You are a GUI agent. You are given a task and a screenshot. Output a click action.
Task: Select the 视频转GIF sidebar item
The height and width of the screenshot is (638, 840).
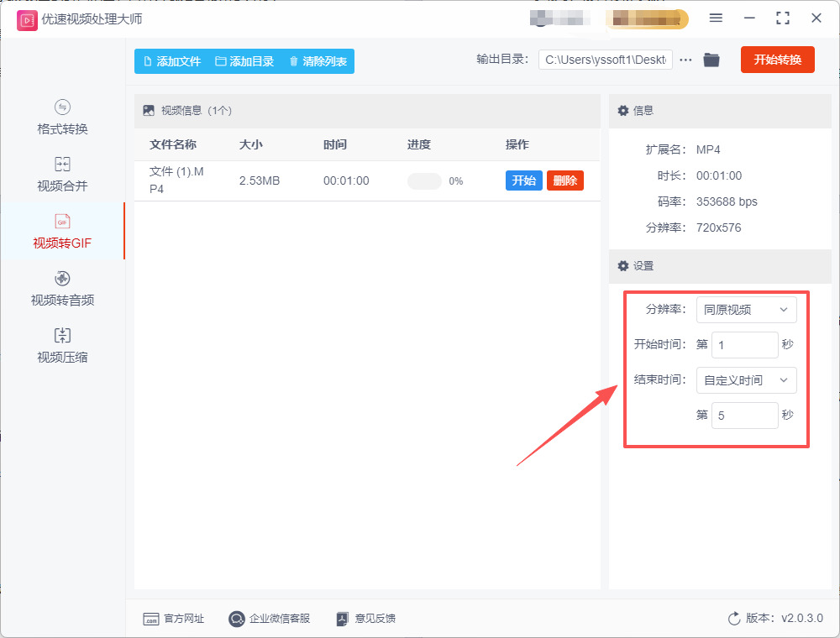(62, 231)
